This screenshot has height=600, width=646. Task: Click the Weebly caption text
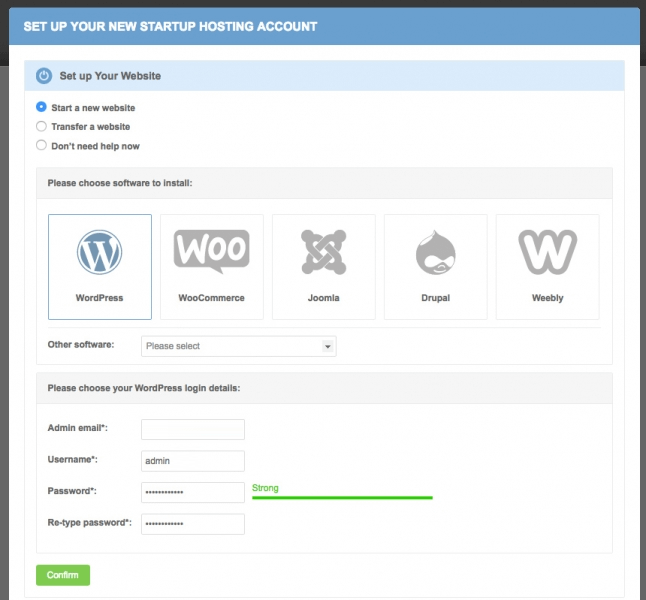548,298
